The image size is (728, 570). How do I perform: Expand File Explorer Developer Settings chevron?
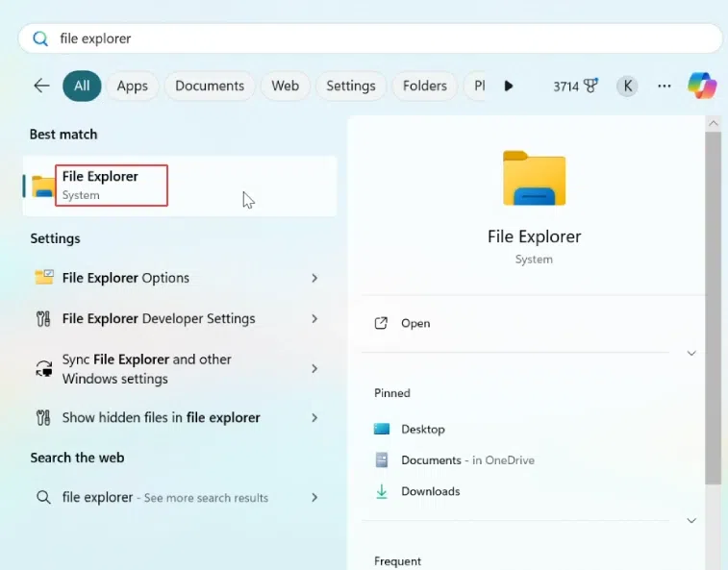314,319
